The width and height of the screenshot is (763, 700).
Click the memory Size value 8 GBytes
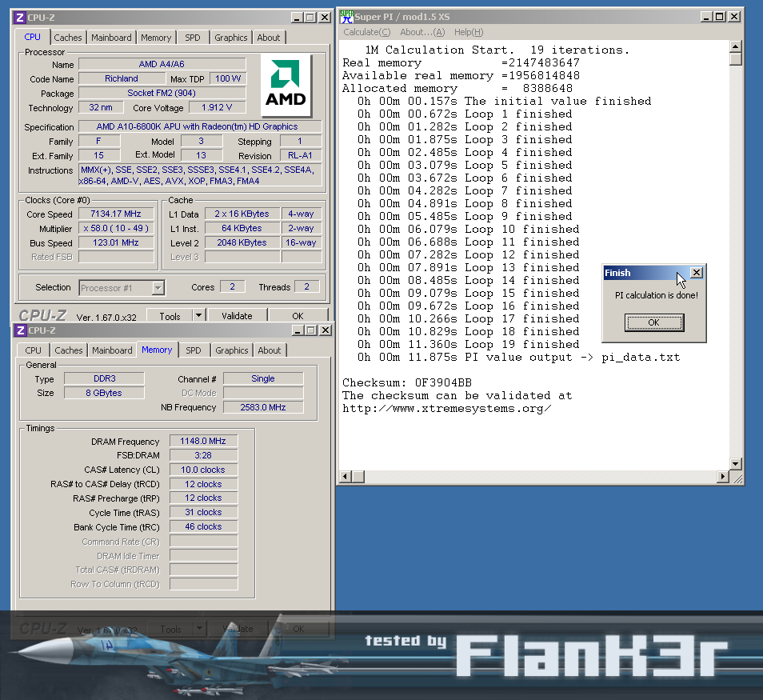tap(104, 393)
